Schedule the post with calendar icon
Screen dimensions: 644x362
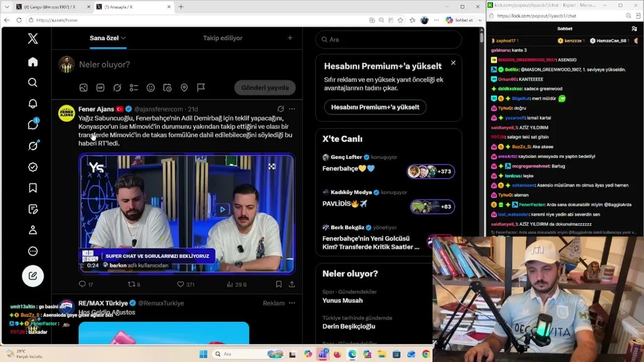point(168,87)
